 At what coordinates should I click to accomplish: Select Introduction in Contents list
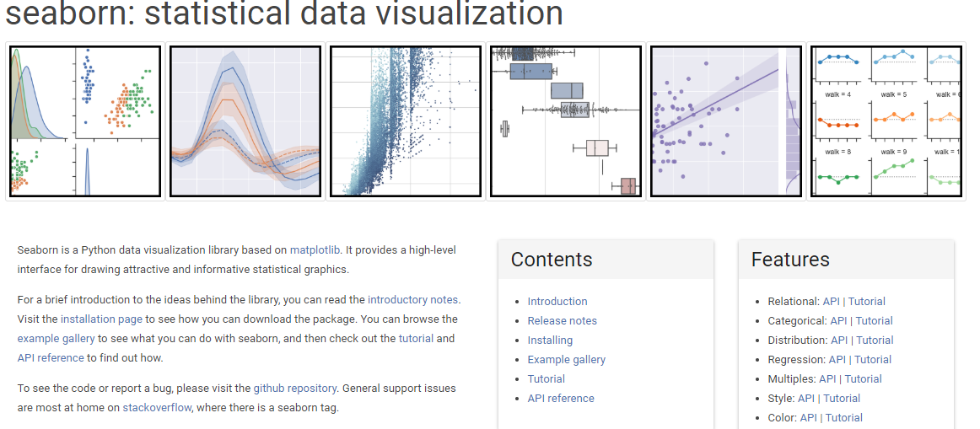pyautogui.click(x=557, y=302)
